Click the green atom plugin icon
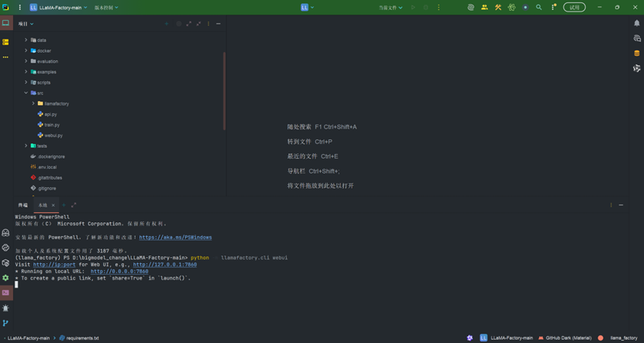 [511, 8]
